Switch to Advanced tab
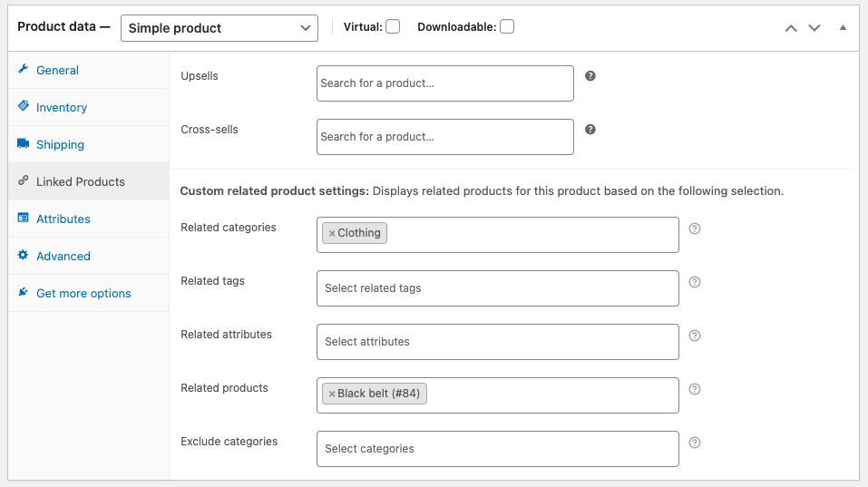The height and width of the screenshot is (487, 868). [89, 256]
